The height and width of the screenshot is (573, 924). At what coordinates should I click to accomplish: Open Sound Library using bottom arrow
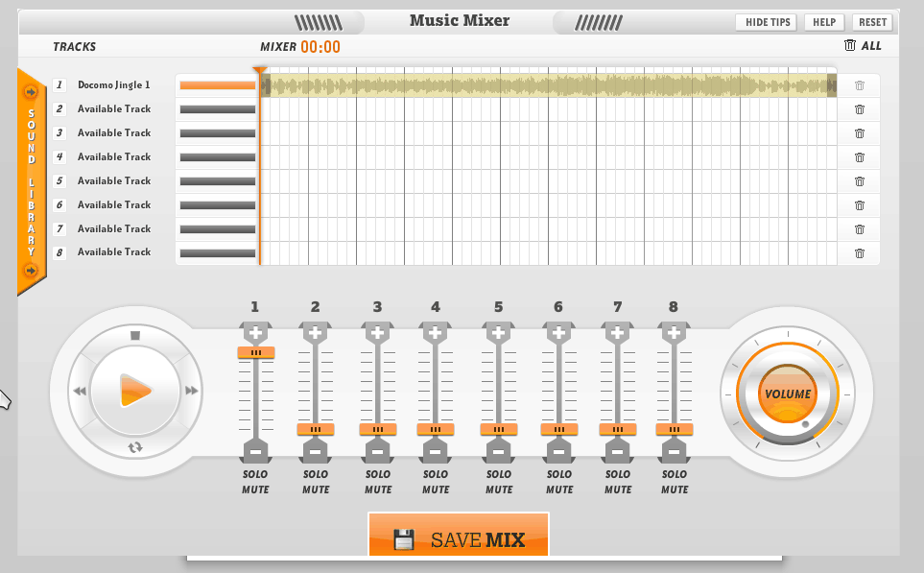click(31, 271)
